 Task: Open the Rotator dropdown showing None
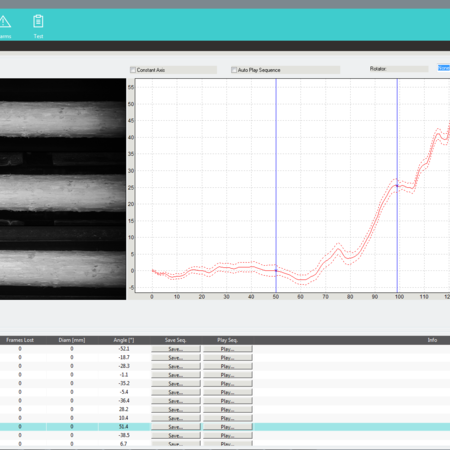[x=444, y=68]
